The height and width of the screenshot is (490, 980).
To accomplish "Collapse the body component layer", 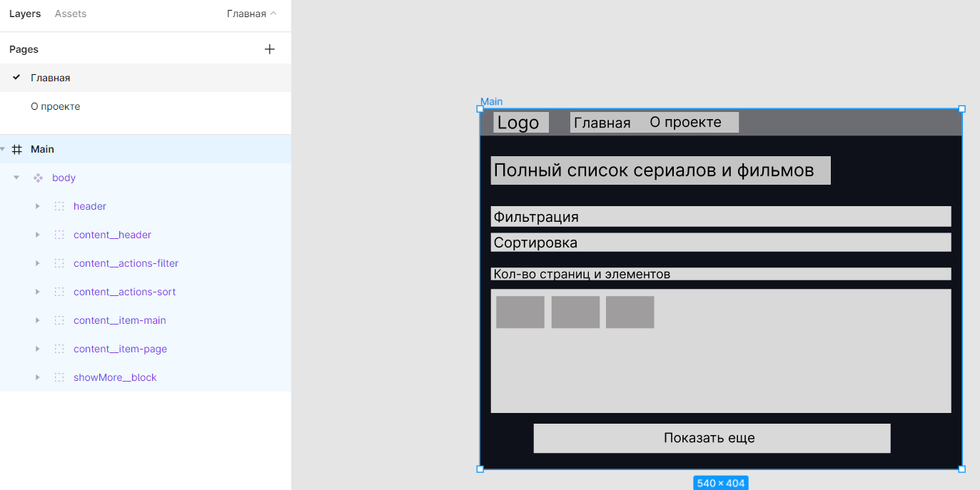I will pos(16,178).
